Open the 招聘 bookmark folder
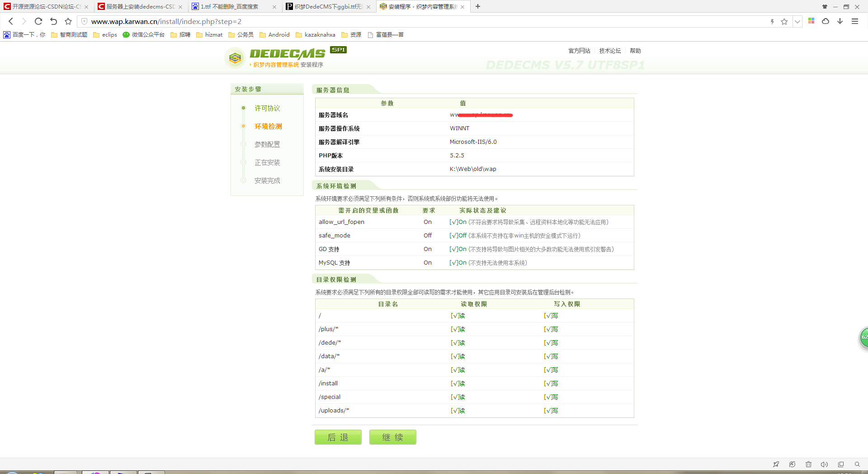The image size is (868, 474). 180,34
